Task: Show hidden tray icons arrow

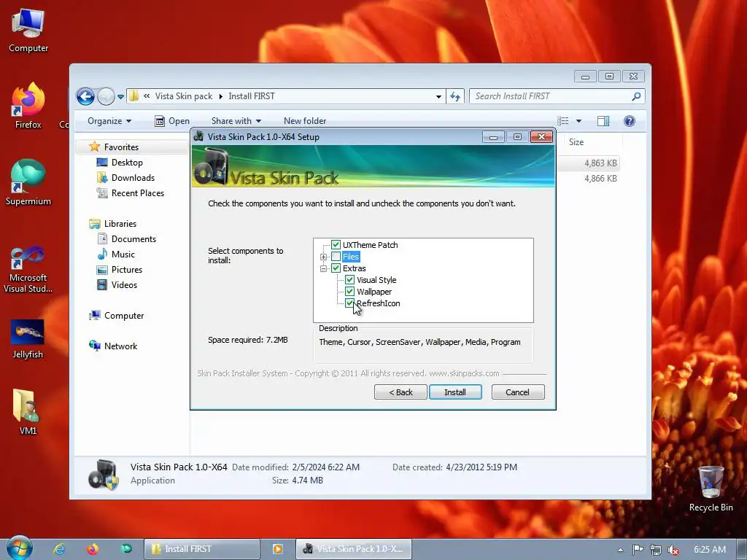Action: pyautogui.click(x=620, y=550)
